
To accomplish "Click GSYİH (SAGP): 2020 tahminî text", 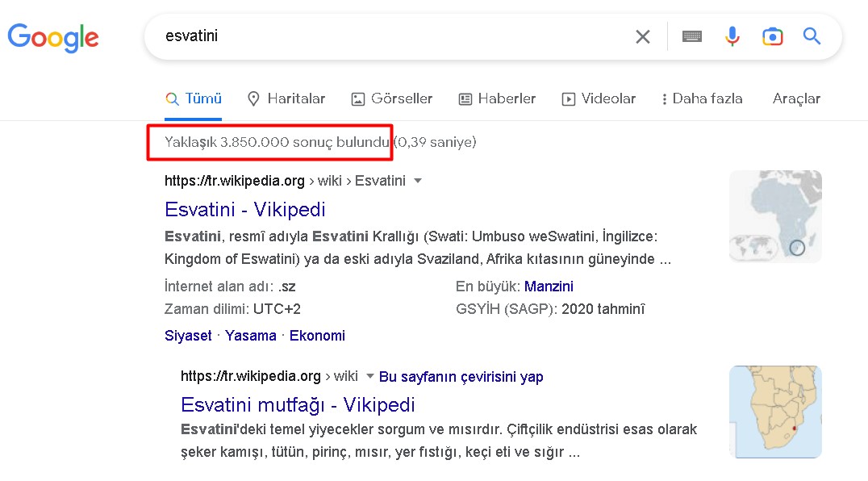I will (x=550, y=309).
